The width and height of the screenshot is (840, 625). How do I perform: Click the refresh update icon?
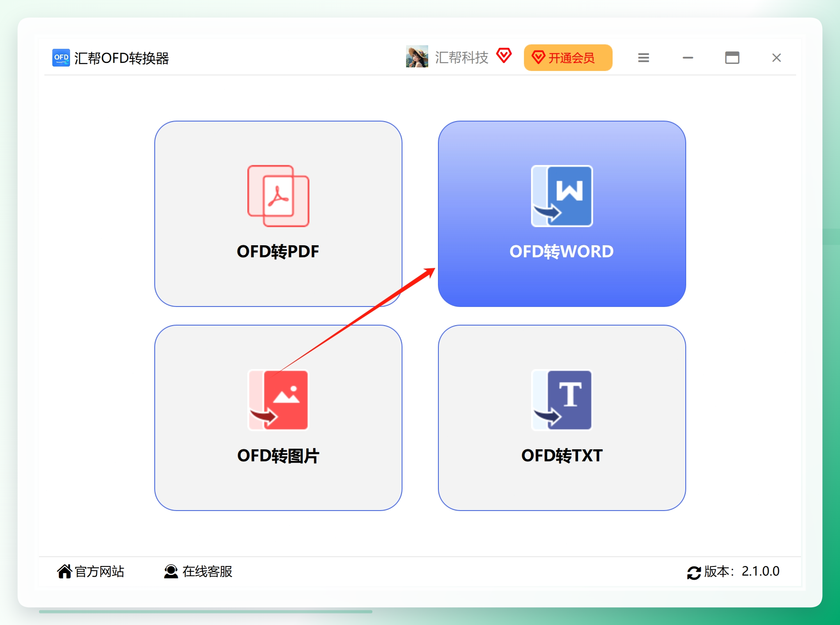pos(694,573)
